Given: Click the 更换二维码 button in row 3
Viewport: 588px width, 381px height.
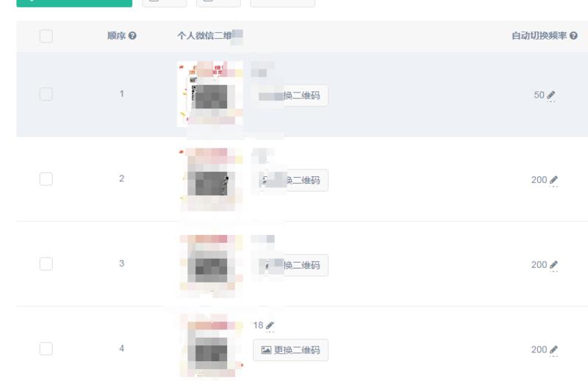Looking at the screenshot, I should (x=290, y=265).
